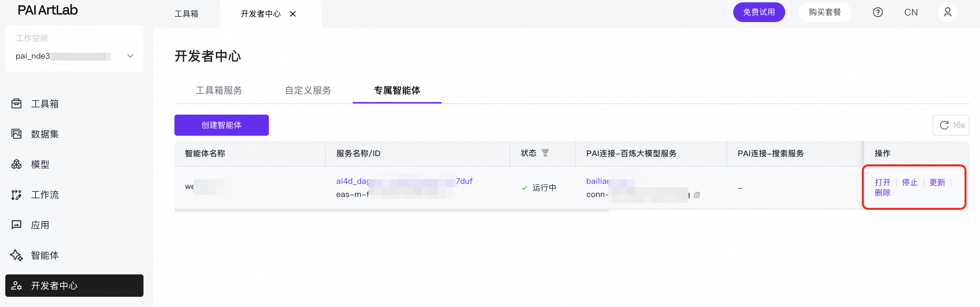Image resolution: width=980 pixels, height=307 pixels.
Task: Click the 免费试用 button
Action: [759, 12]
